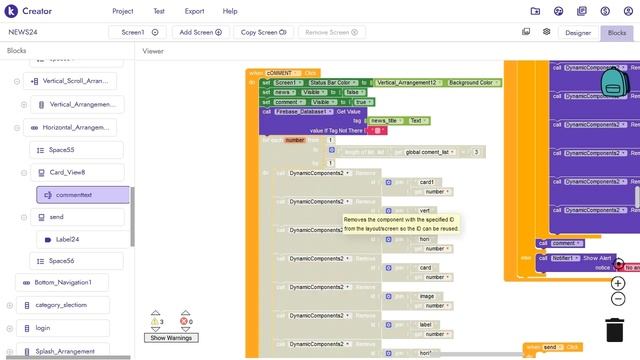640x360 pixels.
Task: Click the empty red text string block
Action: point(378,130)
